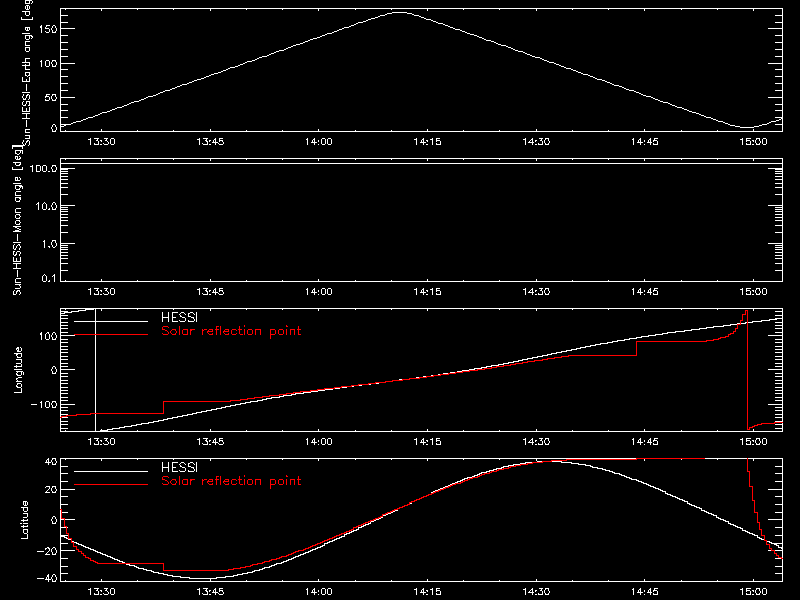The image size is (800, 600).
Task: Click 15:00 time label under Longitude plot
Action: pyautogui.click(x=753, y=441)
